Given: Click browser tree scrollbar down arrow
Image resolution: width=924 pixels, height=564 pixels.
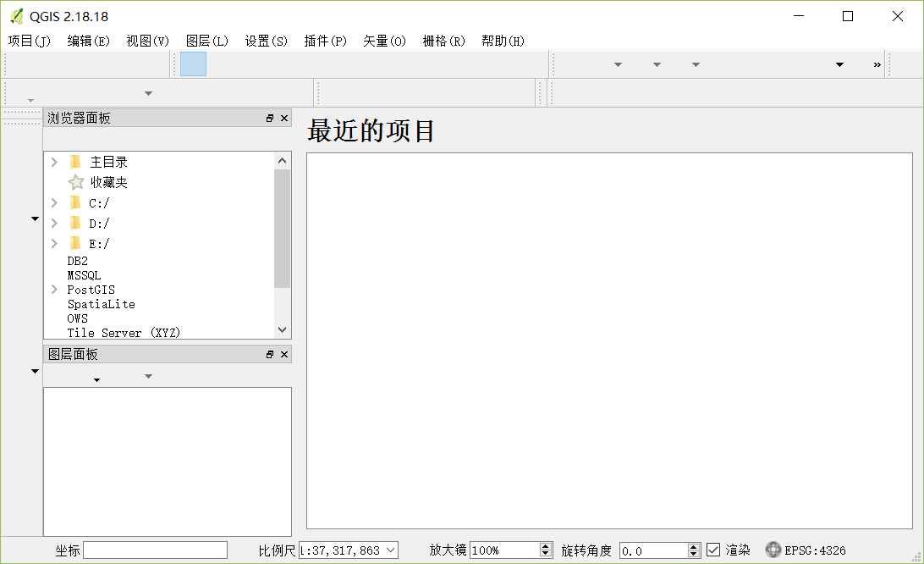Looking at the screenshot, I should pos(283,329).
